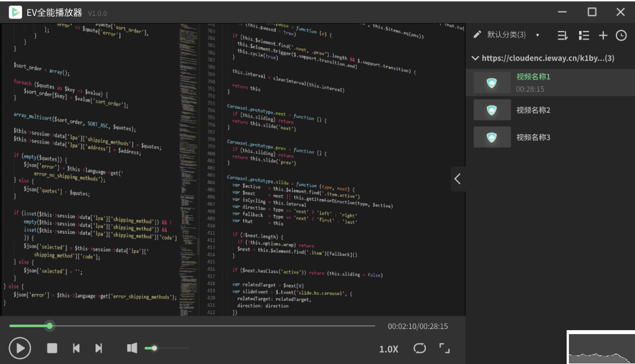
Task: Stop video playback
Action: coord(52,348)
